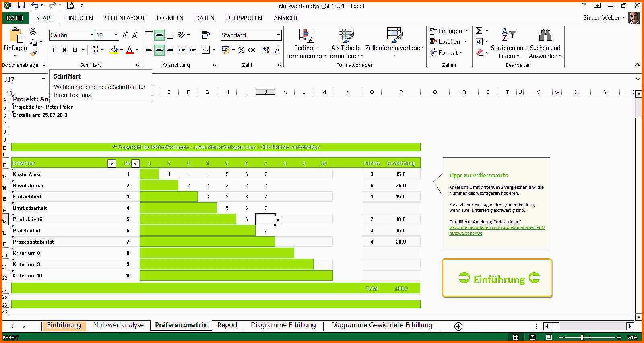Open Suchen und Auswählen binoculars

click(545, 43)
